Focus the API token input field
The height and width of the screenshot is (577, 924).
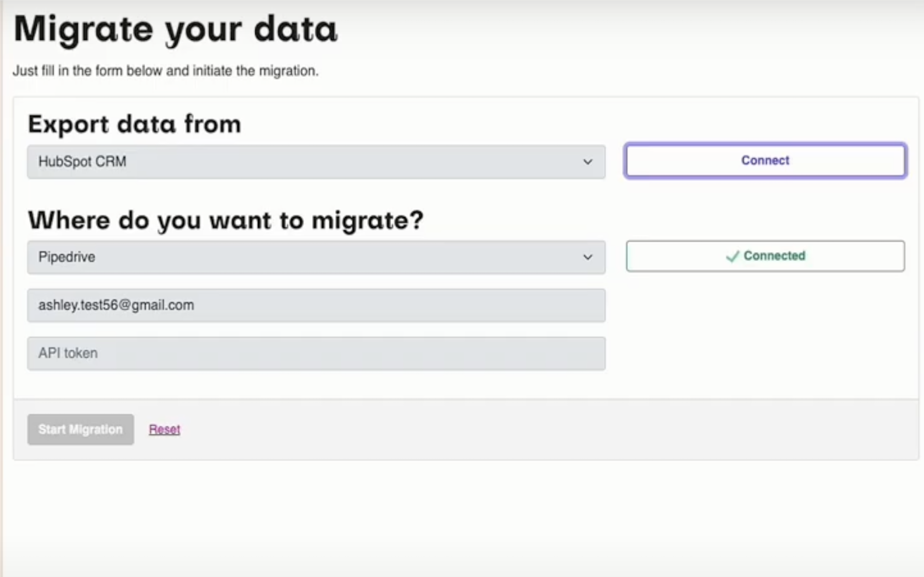316,353
